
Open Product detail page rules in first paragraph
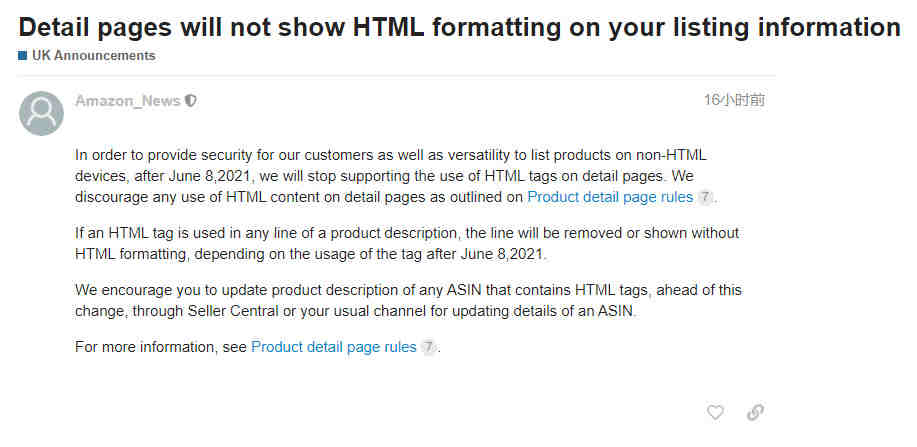tap(610, 198)
